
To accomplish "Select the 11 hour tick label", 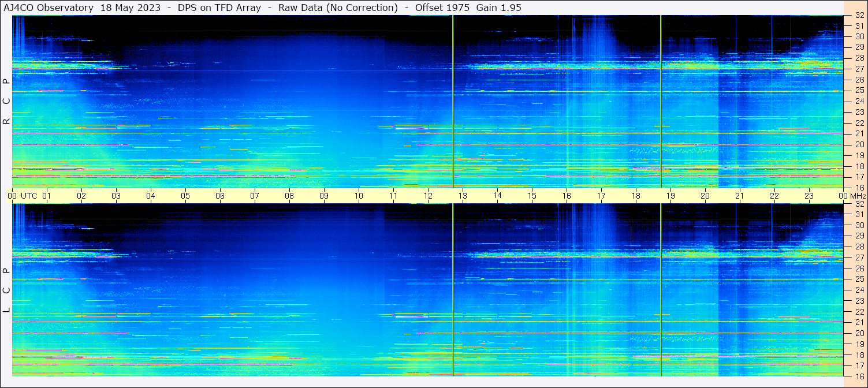I will pos(393,196).
